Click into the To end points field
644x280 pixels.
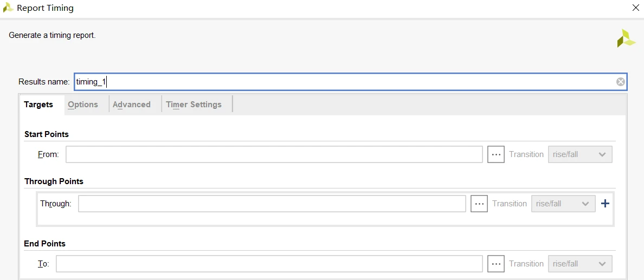pyautogui.click(x=269, y=264)
